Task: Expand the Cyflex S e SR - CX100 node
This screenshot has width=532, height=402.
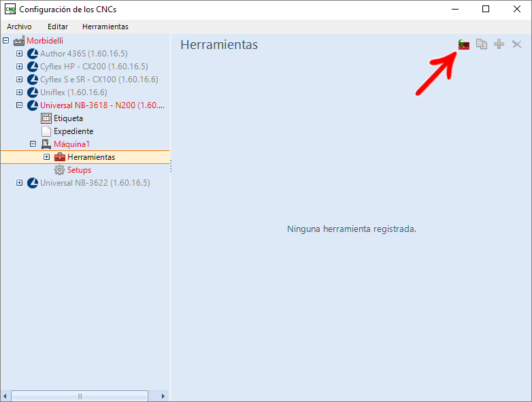Action: tap(19, 79)
